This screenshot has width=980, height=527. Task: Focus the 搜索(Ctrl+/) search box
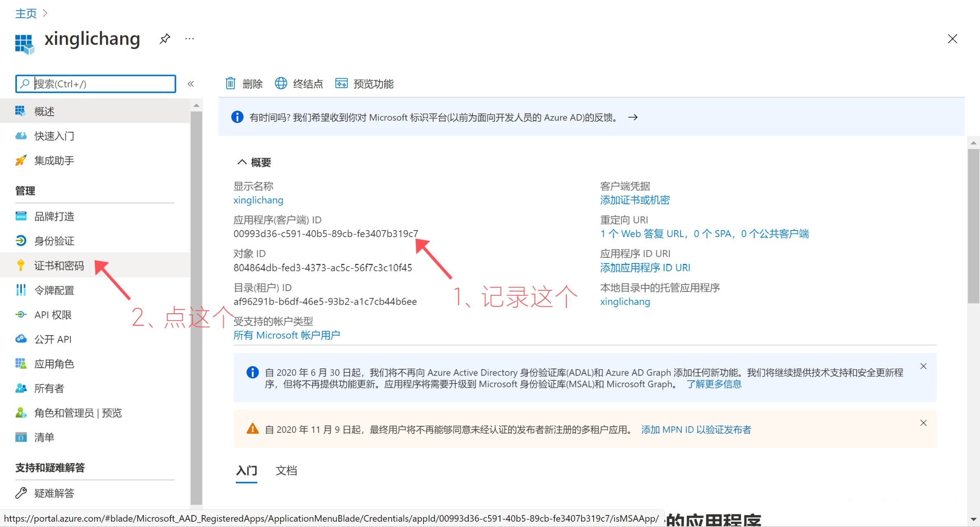(95, 84)
